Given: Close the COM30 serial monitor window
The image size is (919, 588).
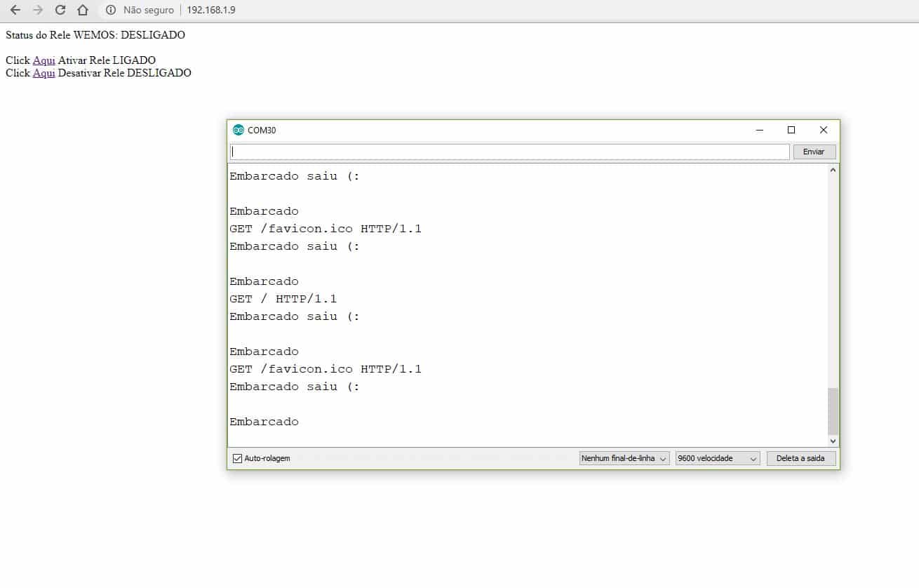Looking at the screenshot, I should pos(824,130).
